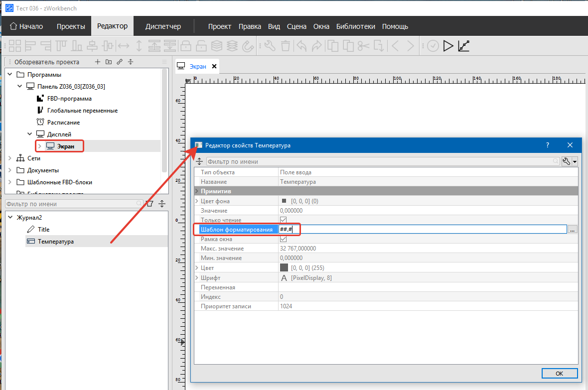Image resolution: width=588 pixels, height=390 pixels.
Task: Click the ellipsis button beside format template
Action: coord(573,230)
